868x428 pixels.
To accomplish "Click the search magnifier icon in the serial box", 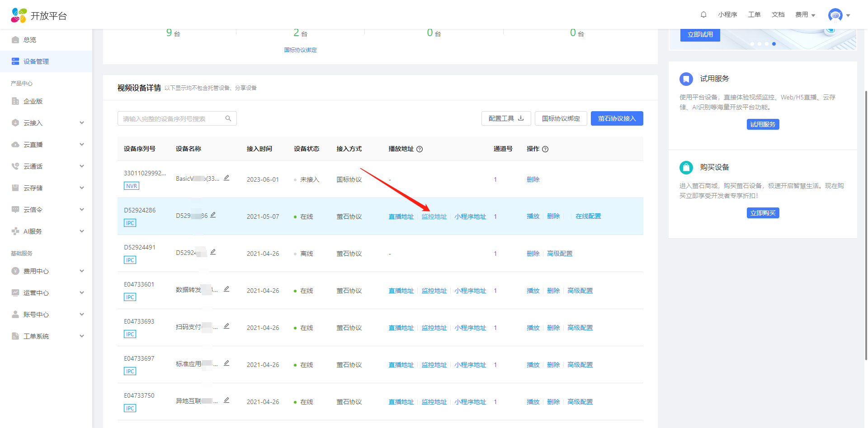I will tap(228, 118).
